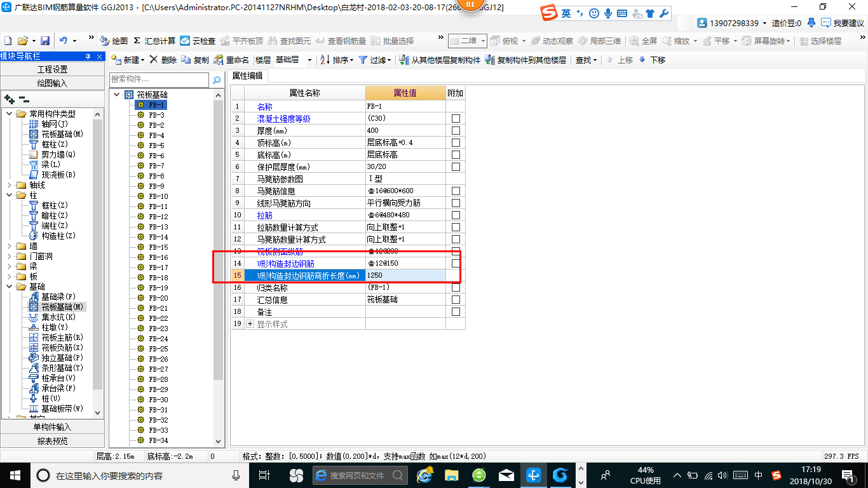The image size is (868, 488).
Task: Click the new file icon
Action: pos(8,40)
